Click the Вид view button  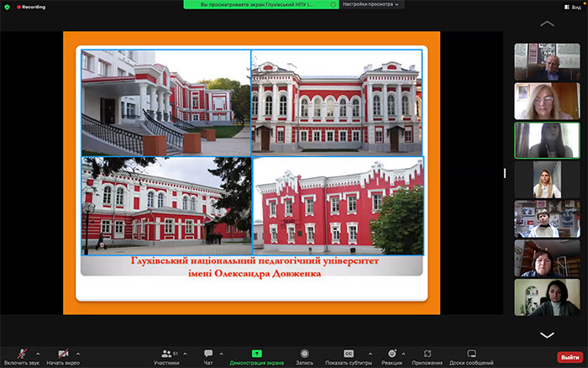pos(573,7)
